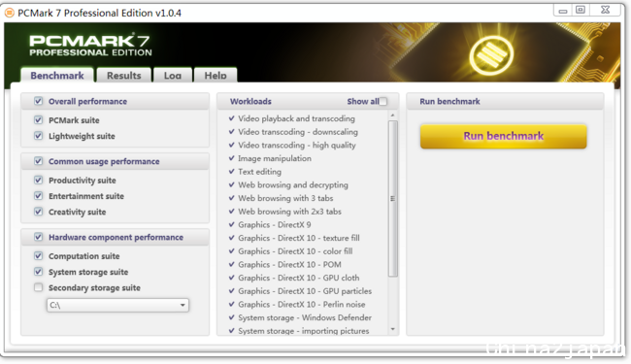Switch to the Benchmark tab
This screenshot has width=631, height=364.
click(57, 75)
